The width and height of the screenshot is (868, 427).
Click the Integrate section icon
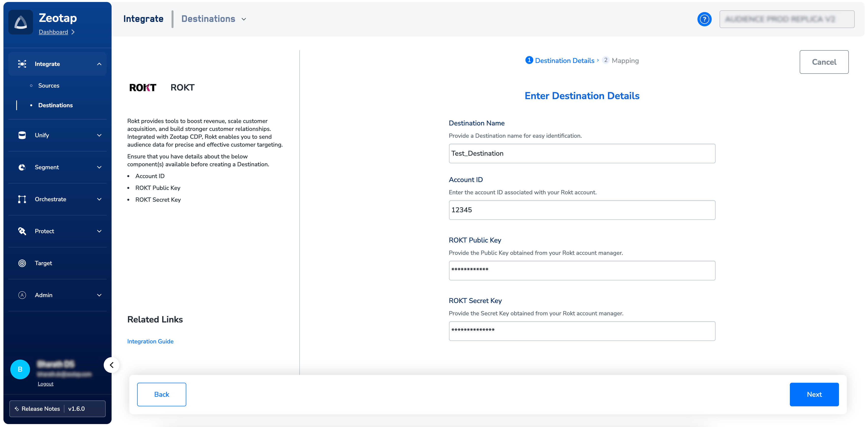click(x=22, y=64)
